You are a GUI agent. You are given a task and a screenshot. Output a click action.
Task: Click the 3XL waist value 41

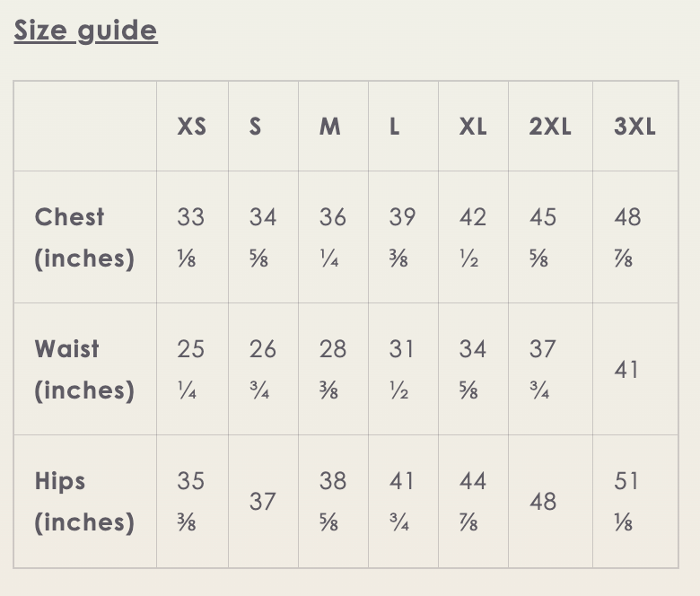pyautogui.click(x=626, y=370)
